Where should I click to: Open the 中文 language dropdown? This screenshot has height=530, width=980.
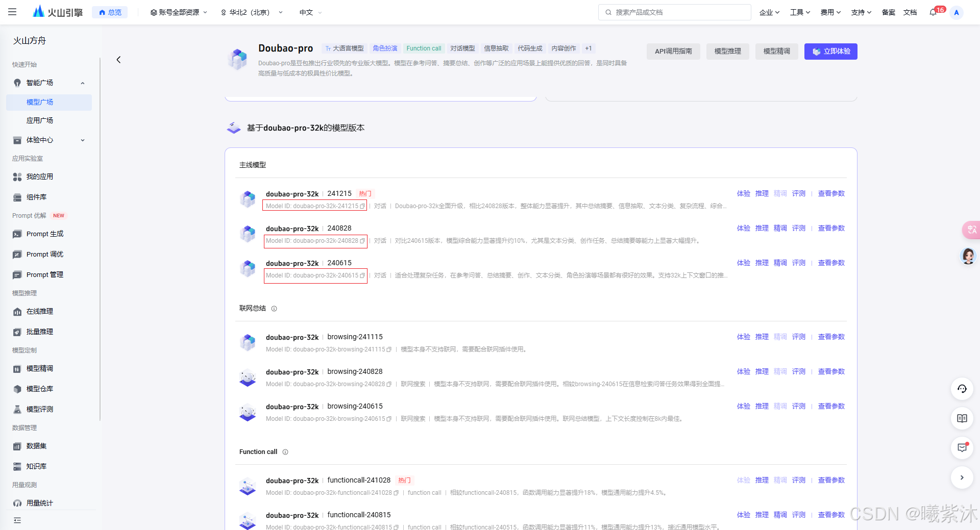310,12
